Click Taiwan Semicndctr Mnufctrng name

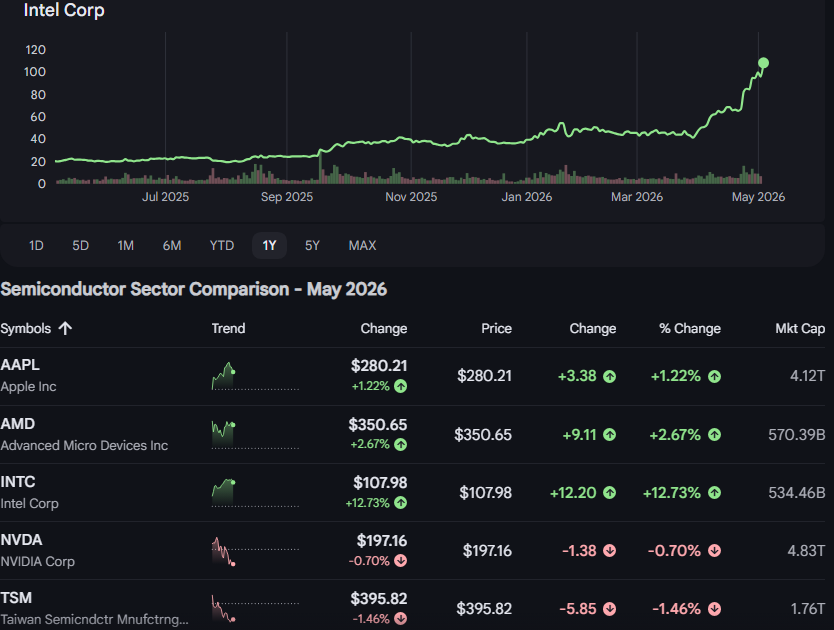coord(94,619)
